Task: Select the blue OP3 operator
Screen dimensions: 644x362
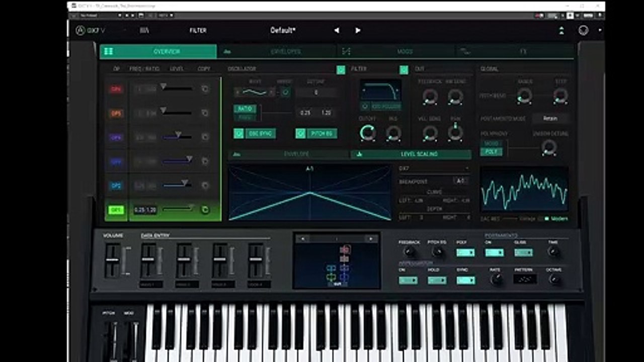Action: 116,161
